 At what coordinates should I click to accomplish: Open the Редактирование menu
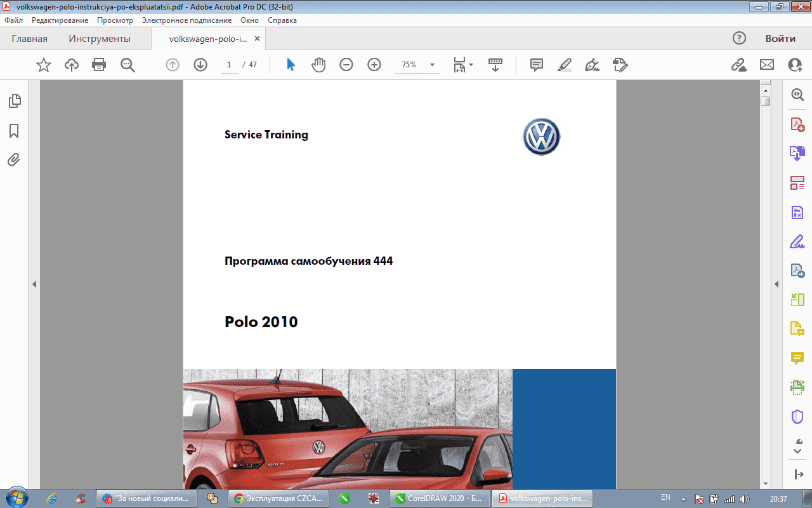pyautogui.click(x=60, y=20)
